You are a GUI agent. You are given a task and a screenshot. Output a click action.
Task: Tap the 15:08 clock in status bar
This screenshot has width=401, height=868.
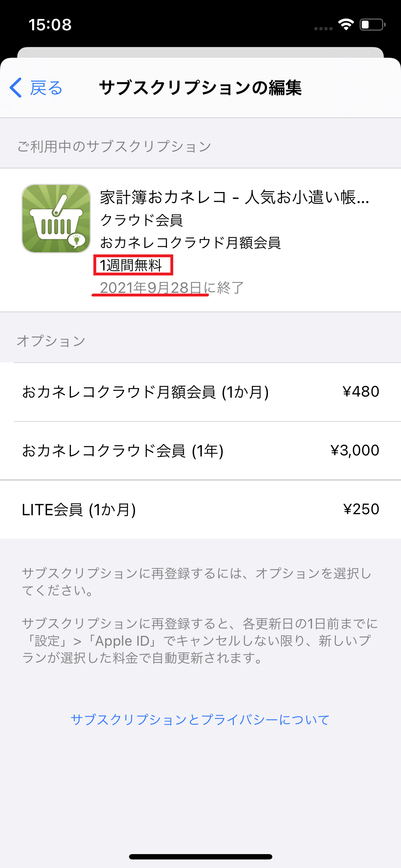click(x=50, y=25)
